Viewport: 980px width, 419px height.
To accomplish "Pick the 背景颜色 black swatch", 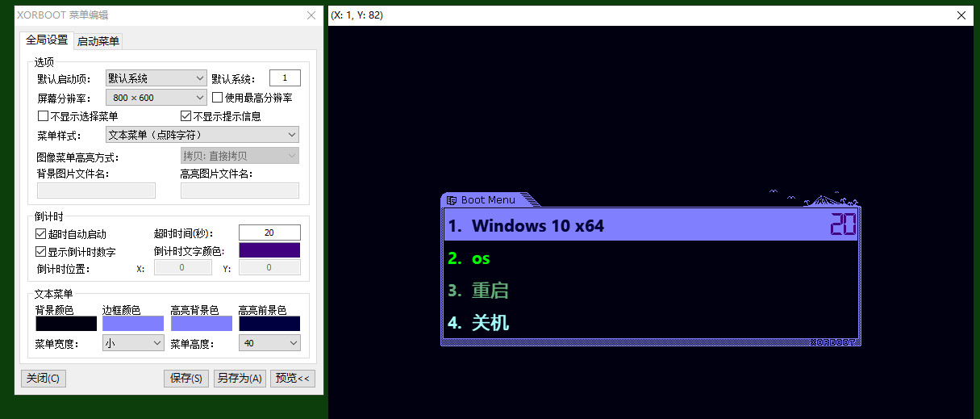I will point(66,324).
